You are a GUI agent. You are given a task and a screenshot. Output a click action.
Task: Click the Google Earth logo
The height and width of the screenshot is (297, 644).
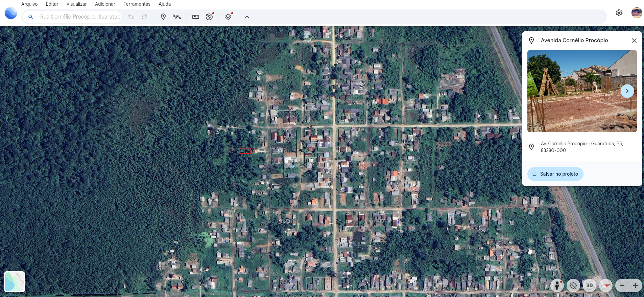[11, 13]
